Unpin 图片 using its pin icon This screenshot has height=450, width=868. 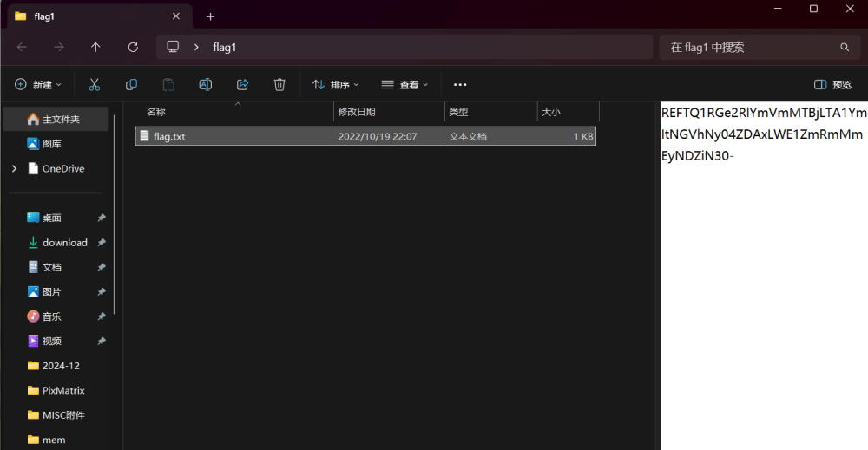click(x=102, y=292)
